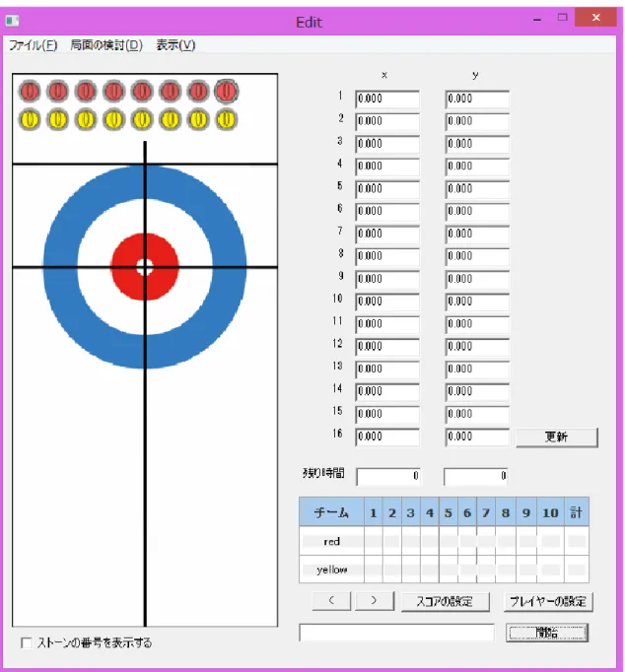Choose the sixth yellow stone in the tray
The height and width of the screenshot is (672, 625).
[x=171, y=120]
